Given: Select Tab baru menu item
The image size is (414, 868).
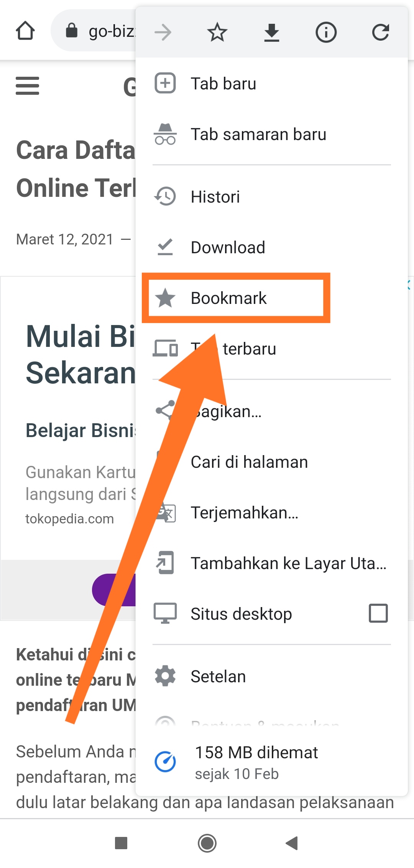Looking at the screenshot, I should [272, 84].
